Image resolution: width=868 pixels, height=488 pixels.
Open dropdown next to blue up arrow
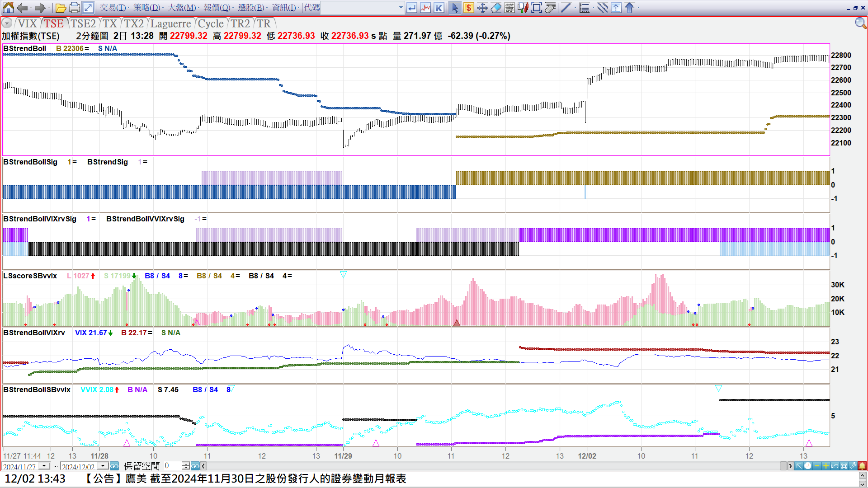[x=638, y=8]
